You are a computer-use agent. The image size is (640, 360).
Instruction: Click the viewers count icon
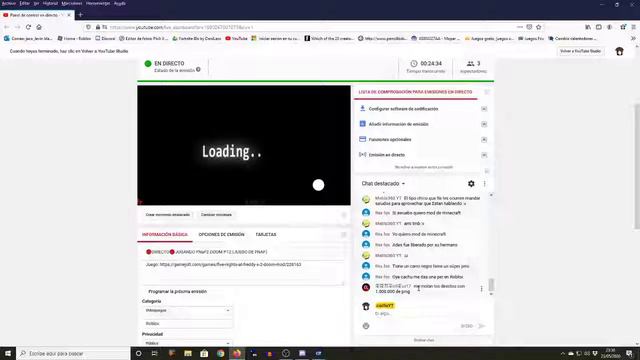pos(471,64)
